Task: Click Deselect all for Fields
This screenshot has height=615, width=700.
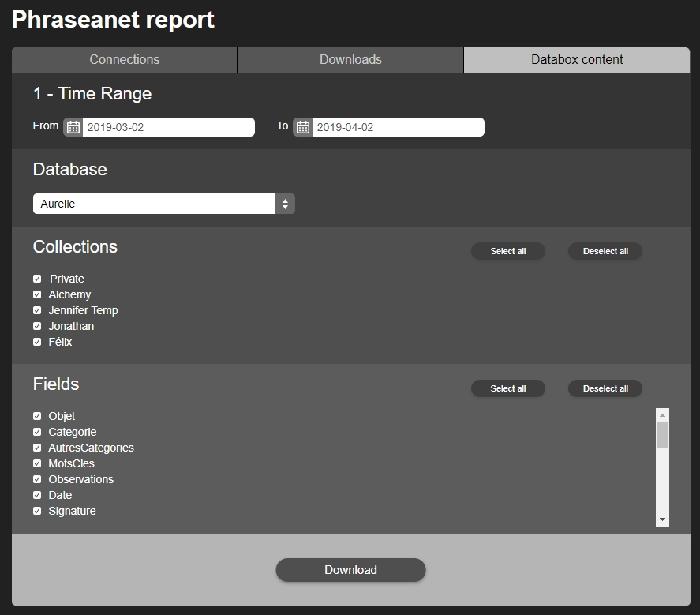Action: point(605,388)
